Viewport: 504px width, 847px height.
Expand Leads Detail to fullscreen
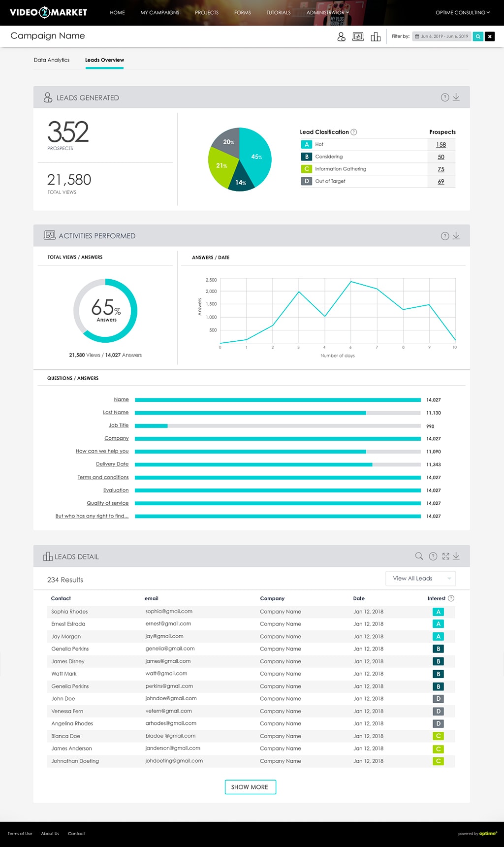[446, 556]
